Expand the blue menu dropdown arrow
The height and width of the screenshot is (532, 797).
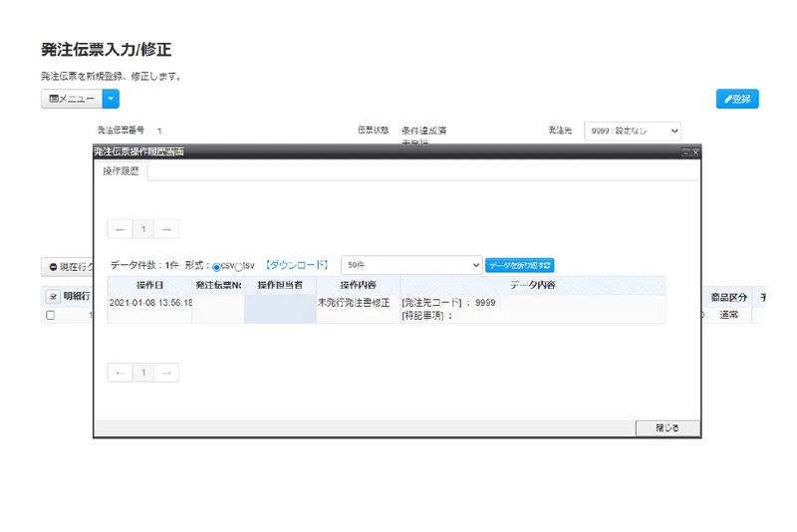[111, 99]
